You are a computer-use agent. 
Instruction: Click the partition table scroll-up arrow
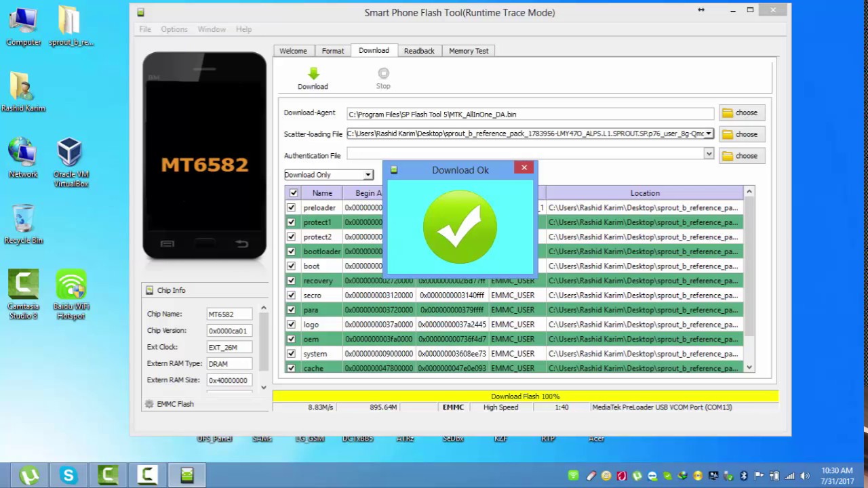coord(749,192)
